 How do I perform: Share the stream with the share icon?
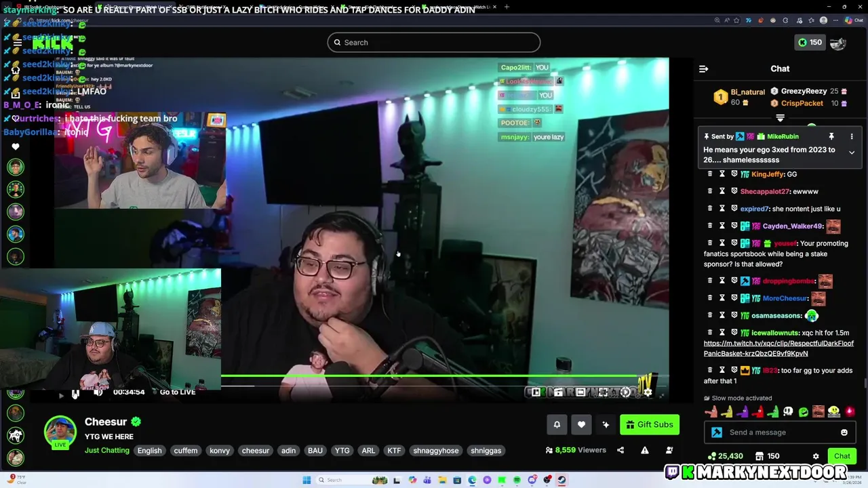[x=620, y=450]
